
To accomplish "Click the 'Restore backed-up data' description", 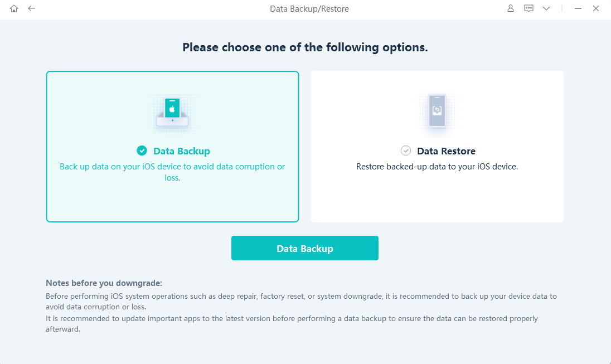I will click(437, 167).
